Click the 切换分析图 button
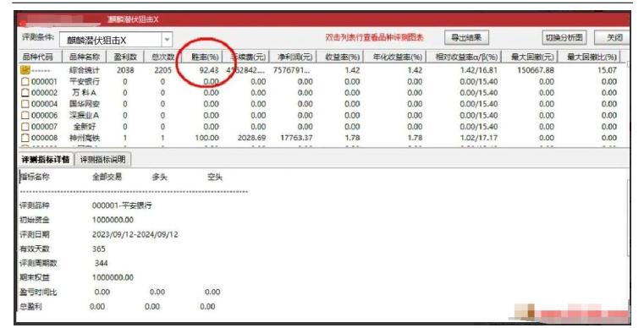Image resolution: width=644 pixels, height=328 pixels. (564, 38)
